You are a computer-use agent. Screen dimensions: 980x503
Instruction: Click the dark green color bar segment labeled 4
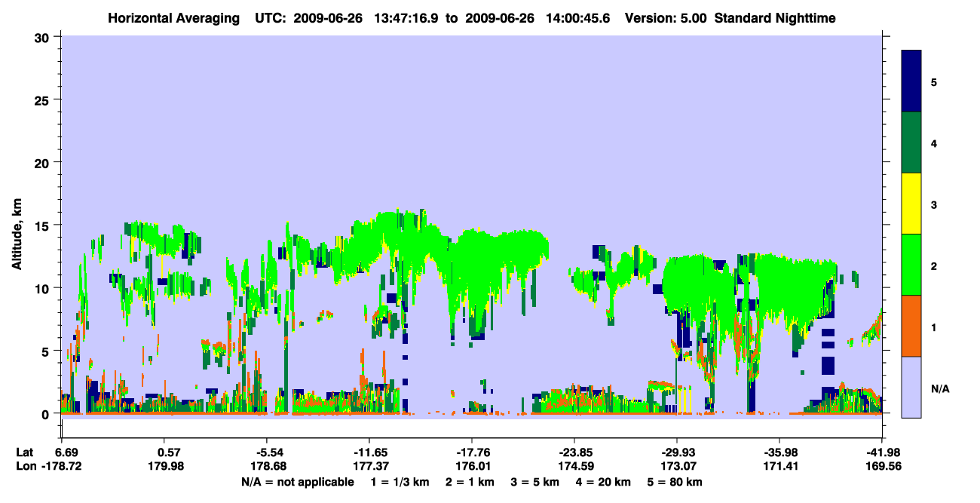(911, 143)
